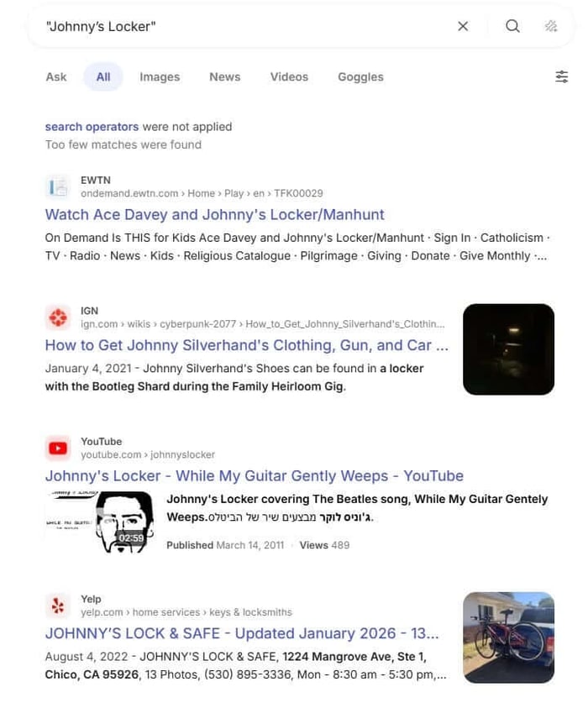Image resolution: width=588 pixels, height=703 pixels.
Task: Open How to Get Johnny Silverhand's Clothing result
Action: (246, 345)
